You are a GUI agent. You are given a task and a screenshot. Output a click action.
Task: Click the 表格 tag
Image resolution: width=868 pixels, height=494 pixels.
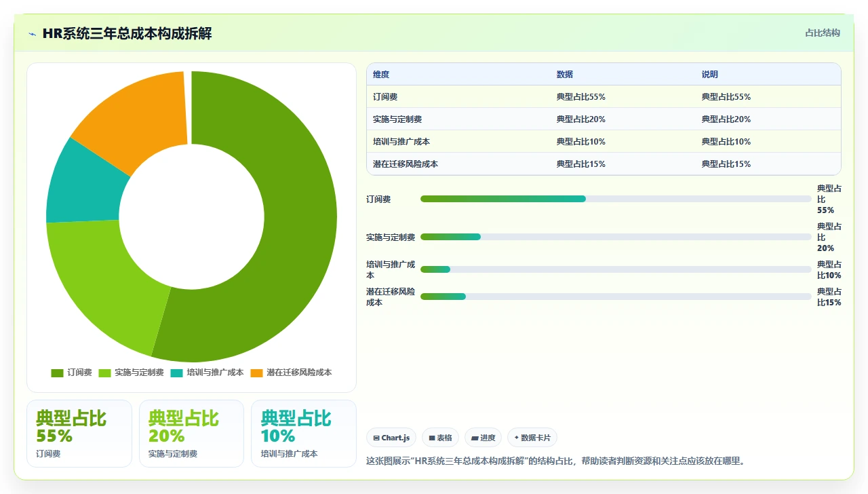[x=440, y=438]
